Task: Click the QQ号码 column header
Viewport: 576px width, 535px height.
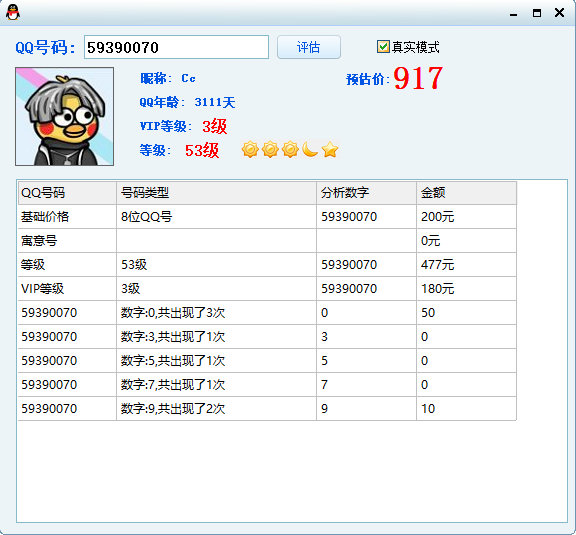Action: click(x=67, y=193)
